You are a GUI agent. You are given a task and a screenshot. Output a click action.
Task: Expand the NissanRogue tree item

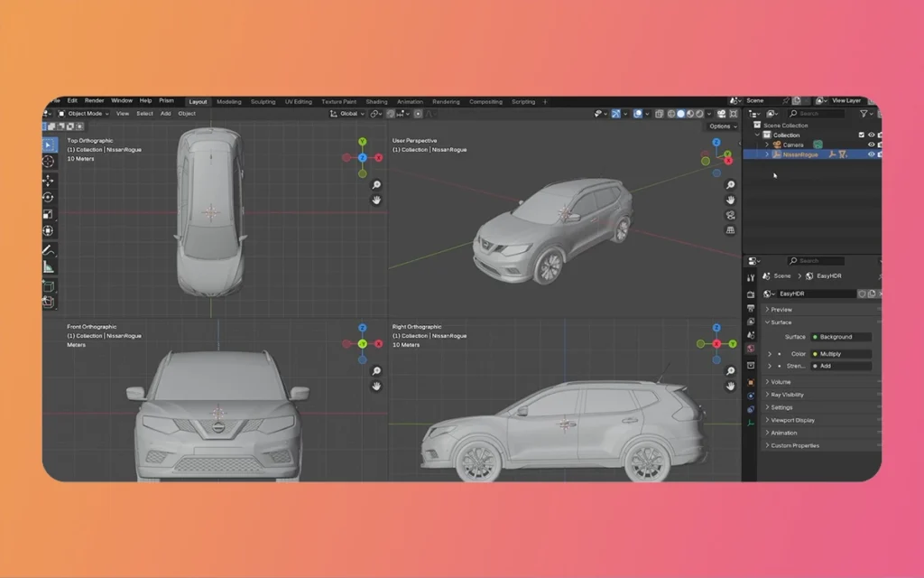point(767,154)
